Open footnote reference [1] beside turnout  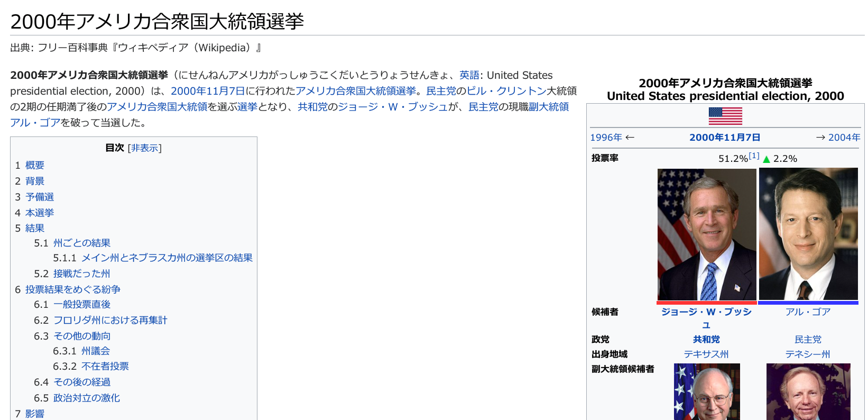pos(754,156)
